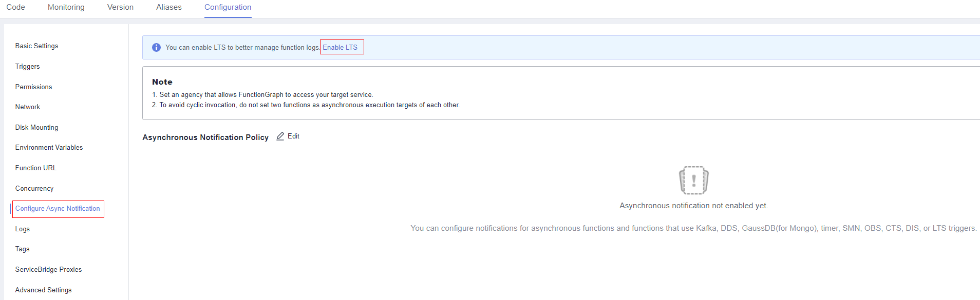Switch to the Code tab

pyautogui.click(x=15, y=7)
